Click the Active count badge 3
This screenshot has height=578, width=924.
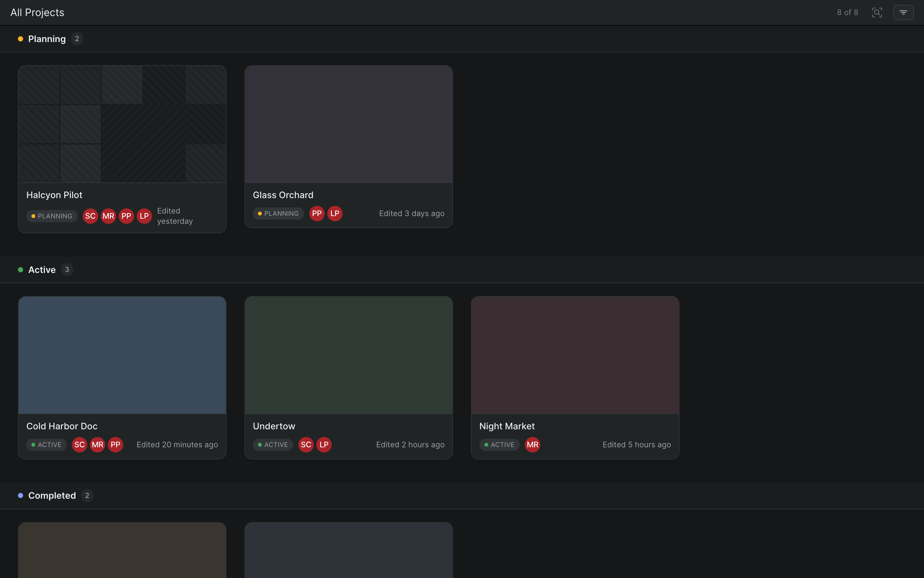coord(67,269)
